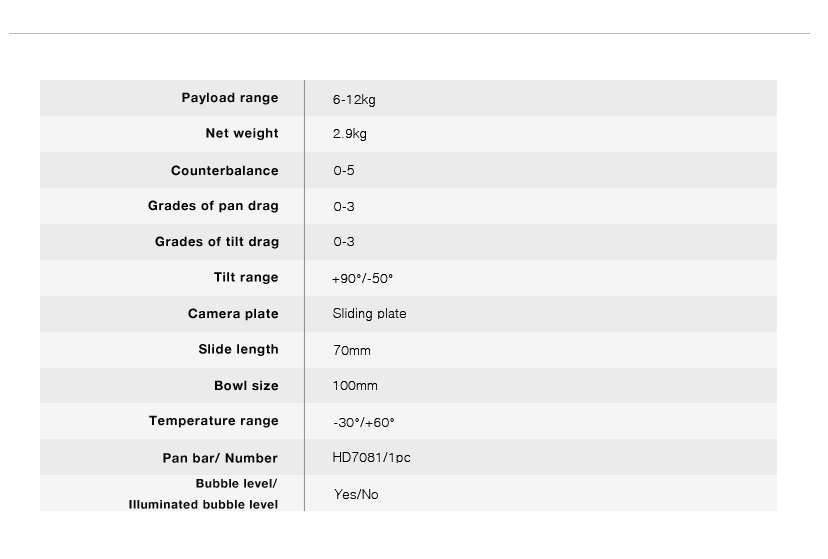
Task: Select the Yes/No bubble level value
Action: (356, 495)
